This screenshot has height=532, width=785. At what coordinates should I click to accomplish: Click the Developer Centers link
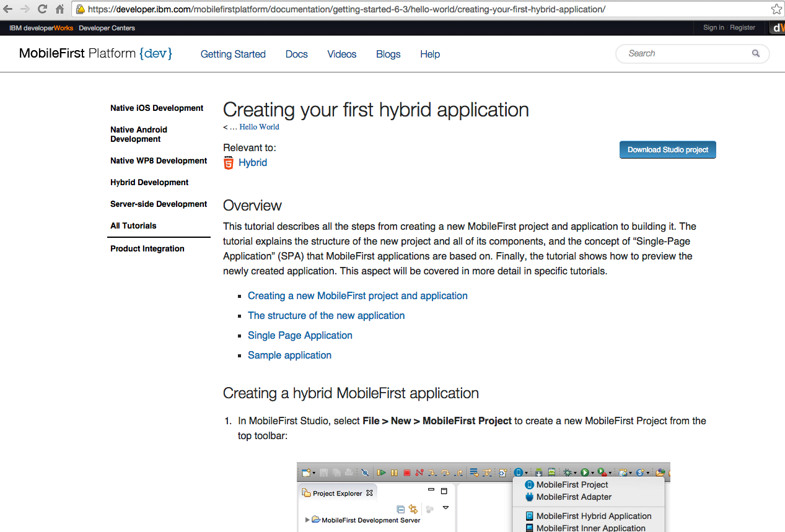click(x=107, y=28)
